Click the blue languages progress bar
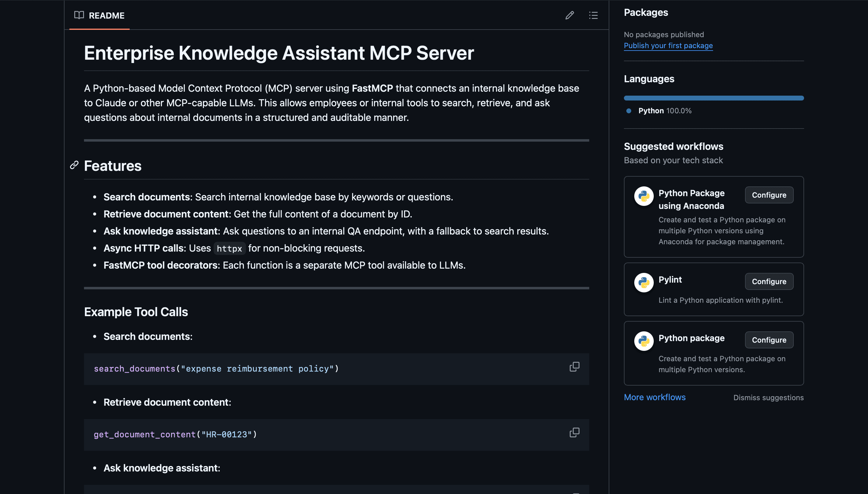The width and height of the screenshot is (868, 494). tap(713, 98)
